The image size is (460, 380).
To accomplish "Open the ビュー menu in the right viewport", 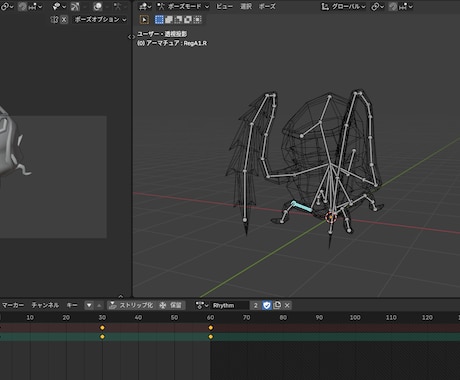I will [224, 6].
